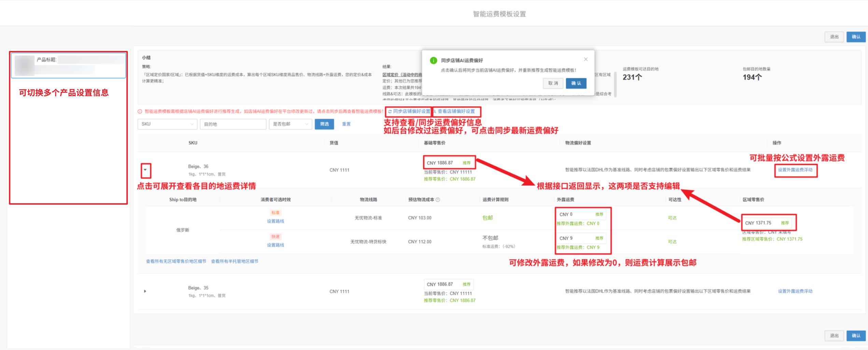Click 设置路线 under the 标准 tag

275,221
